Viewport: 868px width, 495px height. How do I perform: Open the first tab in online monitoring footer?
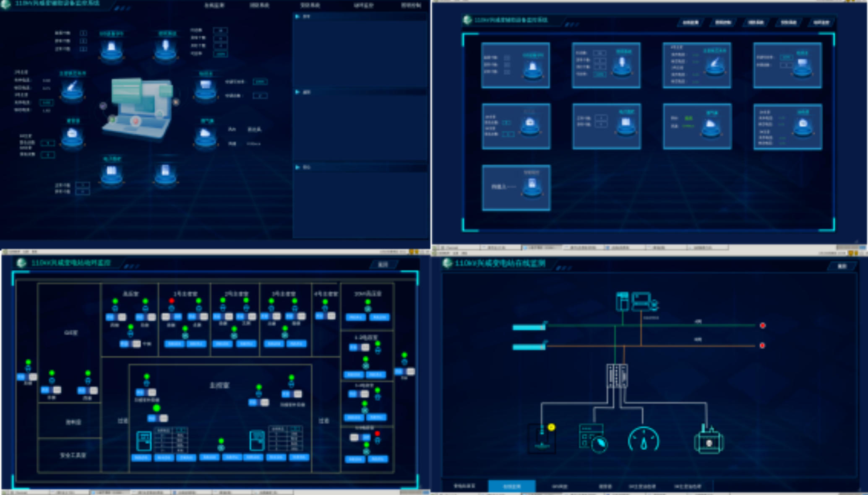(x=464, y=486)
